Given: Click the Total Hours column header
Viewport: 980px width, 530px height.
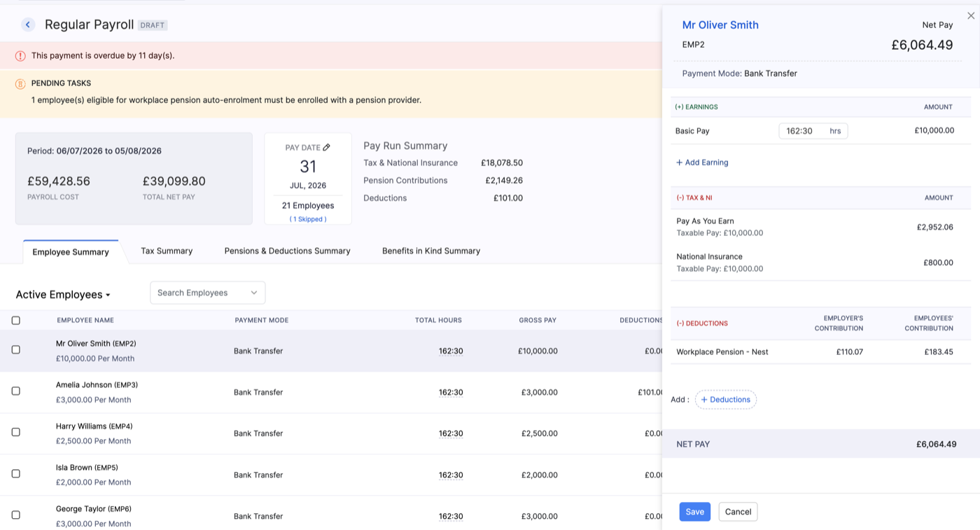Looking at the screenshot, I should 438,320.
